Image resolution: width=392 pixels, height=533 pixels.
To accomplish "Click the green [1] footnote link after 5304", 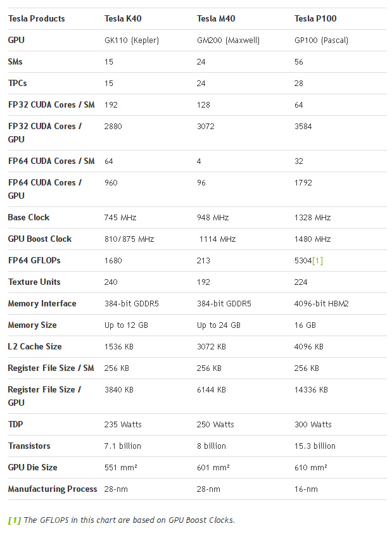I will click(x=317, y=261).
